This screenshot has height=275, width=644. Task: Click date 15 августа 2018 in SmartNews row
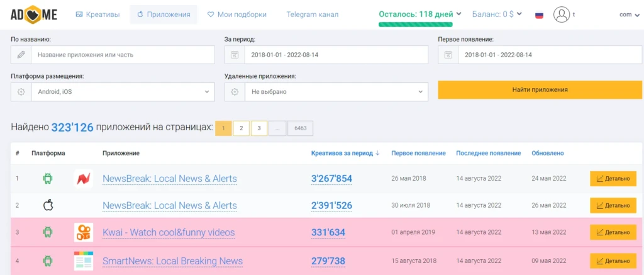tap(414, 261)
